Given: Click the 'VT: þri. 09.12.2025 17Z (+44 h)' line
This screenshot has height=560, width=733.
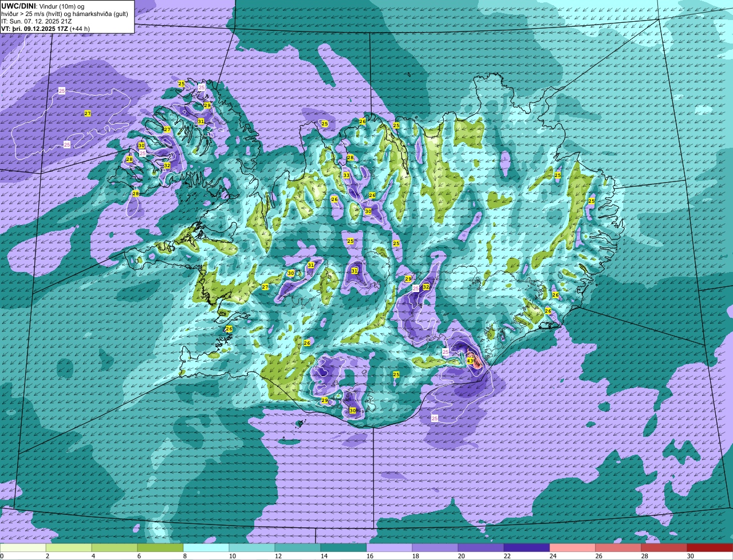Looking at the screenshot, I should pyautogui.click(x=46, y=29).
